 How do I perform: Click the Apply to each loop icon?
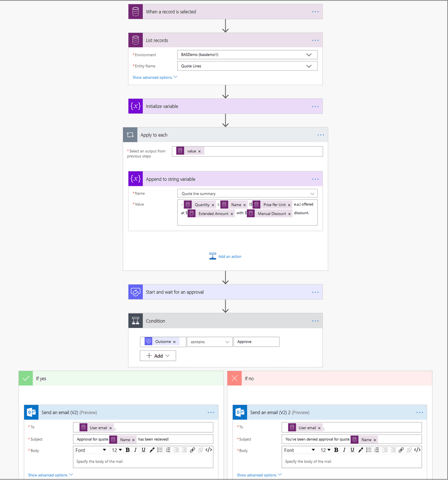(130, 135)
